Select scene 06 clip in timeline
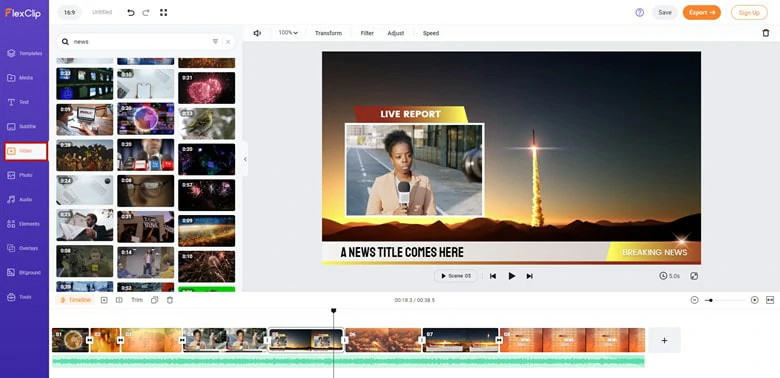 (383, 340)
